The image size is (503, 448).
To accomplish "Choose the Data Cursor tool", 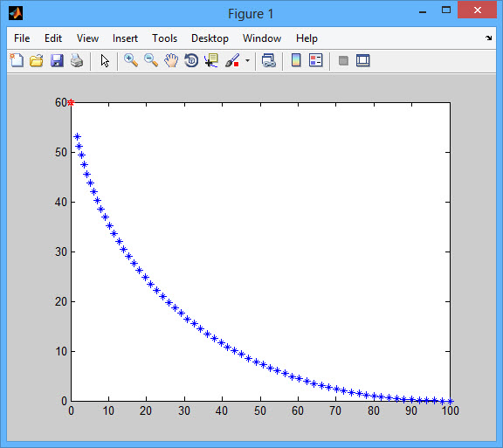I will pyautogui.click(x=211, y=60).
